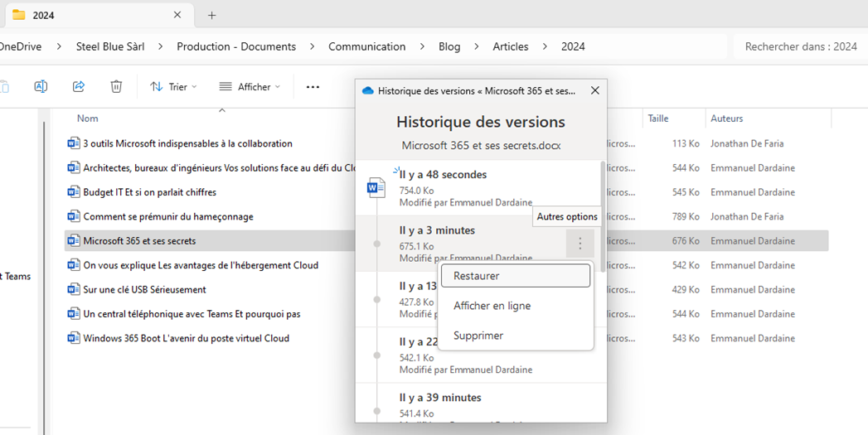868x435 pixels.
Task: Click the Share icon in the toolbar
Action: (79, 86)
